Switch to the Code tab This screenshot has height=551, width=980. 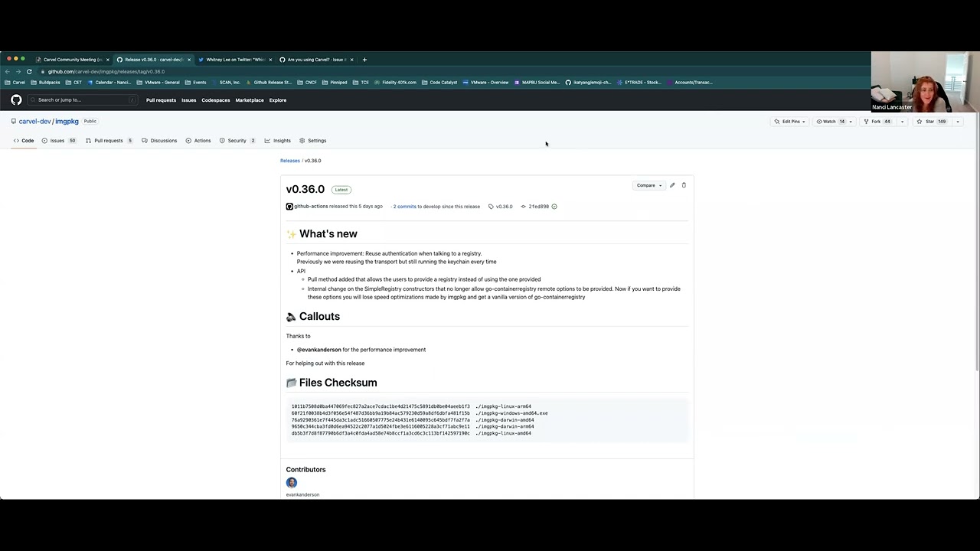click(24, 141)
